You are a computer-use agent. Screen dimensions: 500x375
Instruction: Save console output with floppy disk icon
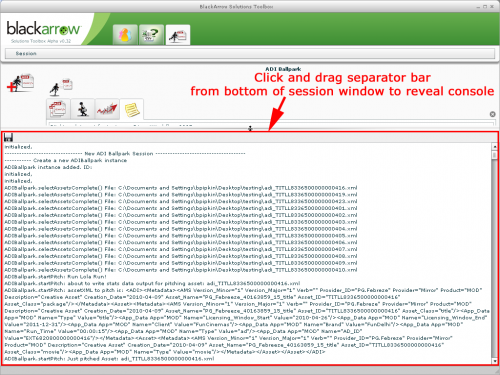[x=8, y=137]
